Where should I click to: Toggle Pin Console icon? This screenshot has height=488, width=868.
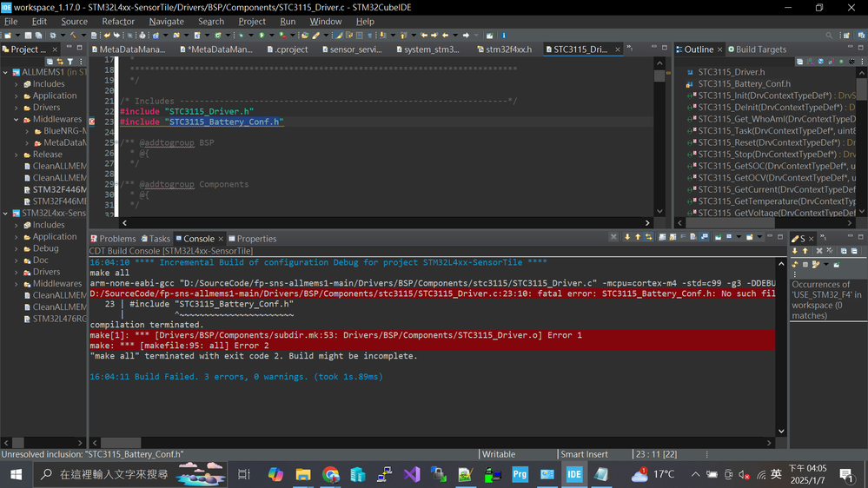718,237
